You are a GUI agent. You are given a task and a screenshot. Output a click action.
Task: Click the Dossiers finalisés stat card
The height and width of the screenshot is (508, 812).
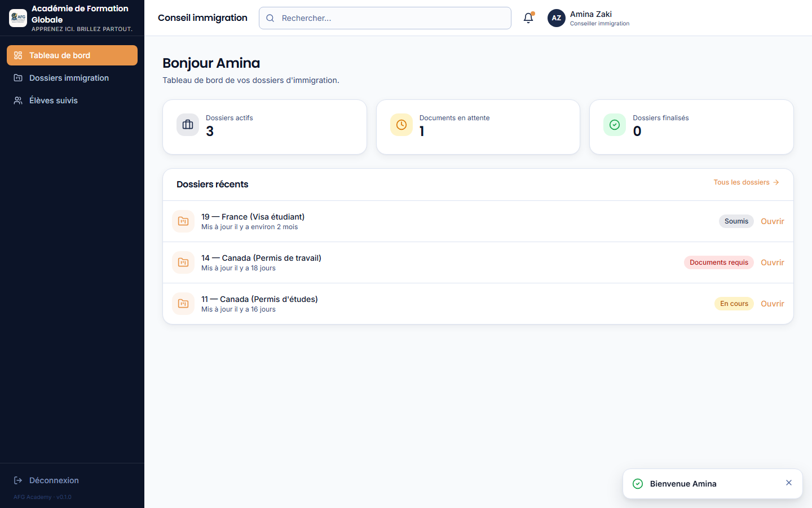[x=691, y=127]
